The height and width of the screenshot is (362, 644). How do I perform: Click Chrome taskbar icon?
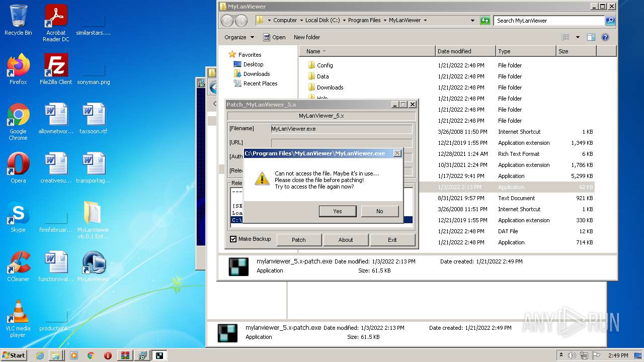coord(91,355)
